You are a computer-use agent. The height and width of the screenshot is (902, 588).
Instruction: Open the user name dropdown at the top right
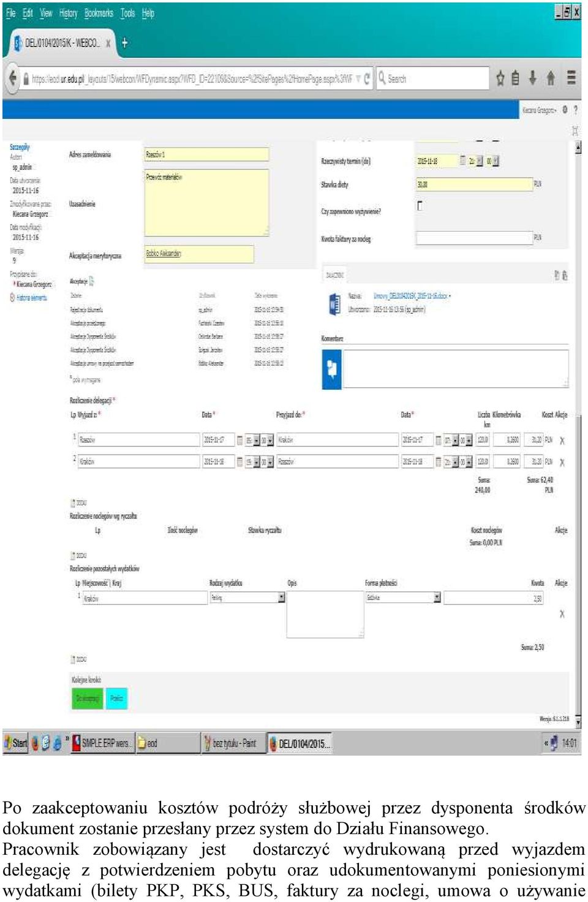coord(539,110)
